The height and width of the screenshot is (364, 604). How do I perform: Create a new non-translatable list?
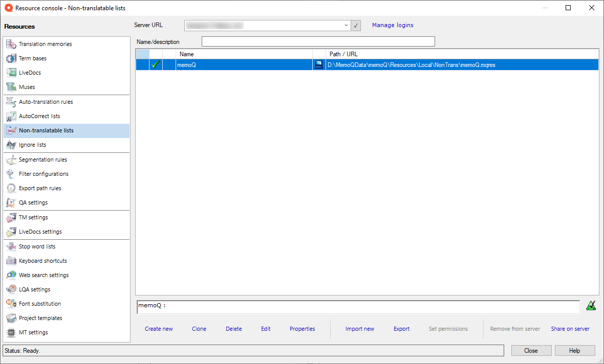point(159,329)
